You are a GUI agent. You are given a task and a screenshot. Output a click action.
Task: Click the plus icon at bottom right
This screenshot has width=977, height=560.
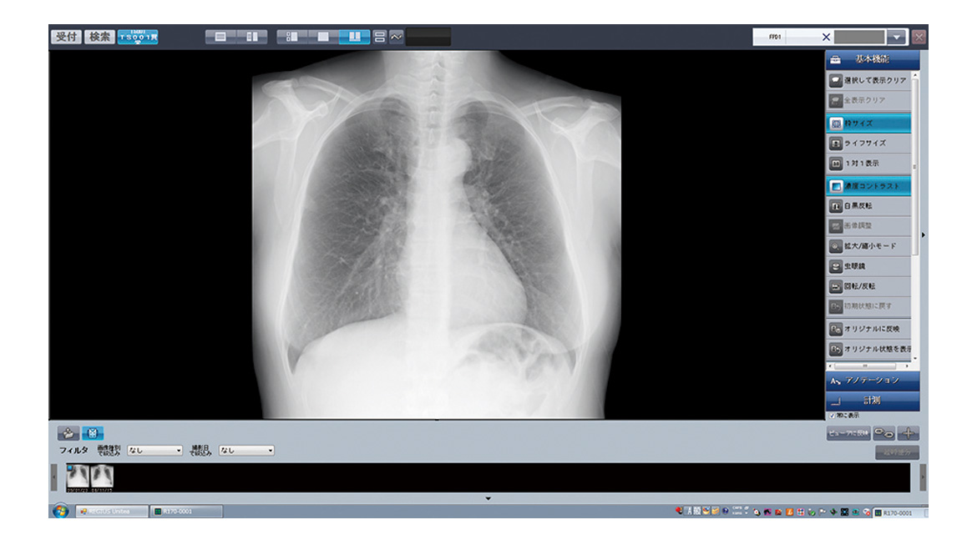907,432
